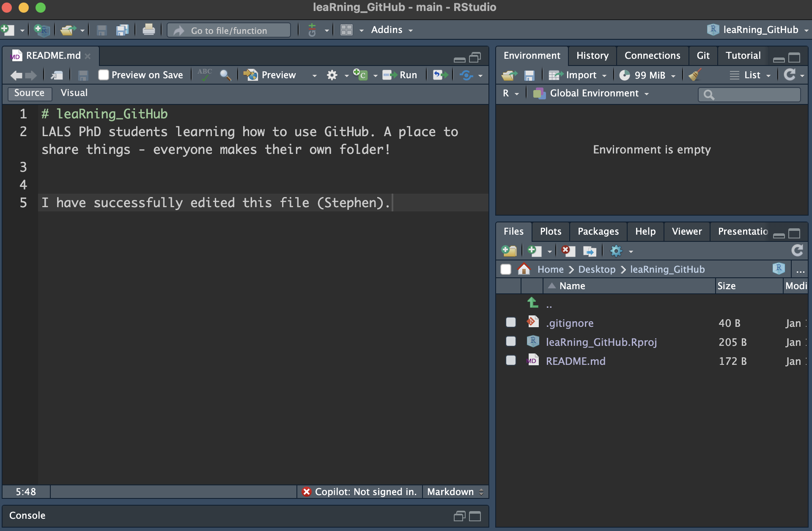Image resolution: width=812 pixels, height=531 pixels.
Task: Check the README.md file checkbox
Action: coord(511,360)
